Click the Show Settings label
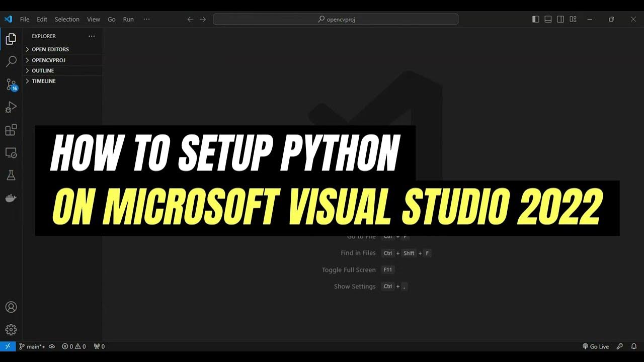The height and width of the screenshot is (362, 644). pyautogui.click(x=355, y=287)
